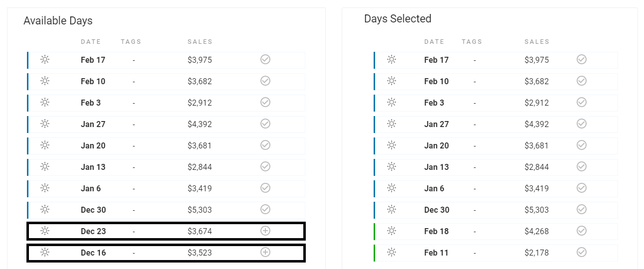Click sun icon in Available Days Jan 20 row
Screen dimensions: 644x269
coord(45,145)
